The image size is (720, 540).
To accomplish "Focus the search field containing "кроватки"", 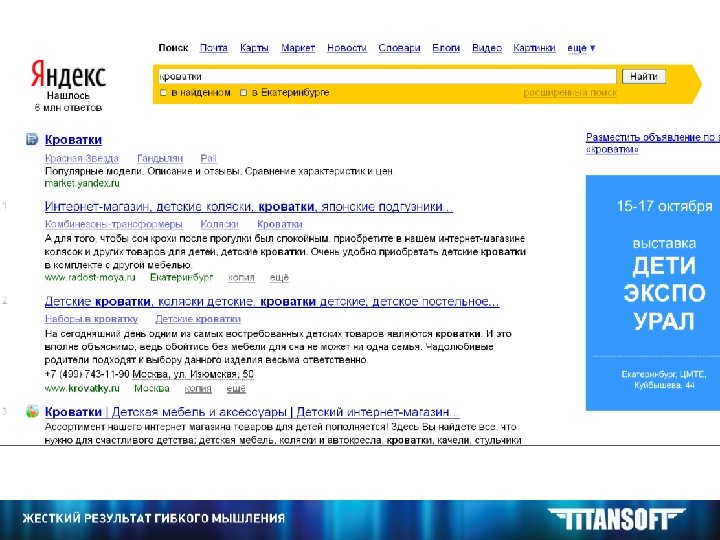I will pyautogui.click(x=386, y=76).
